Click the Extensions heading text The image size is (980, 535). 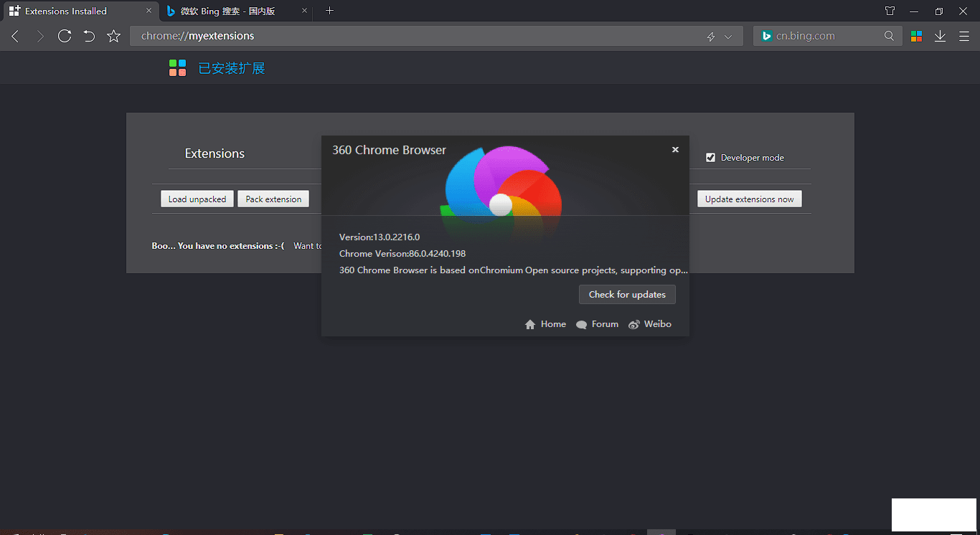pos(215,153)
